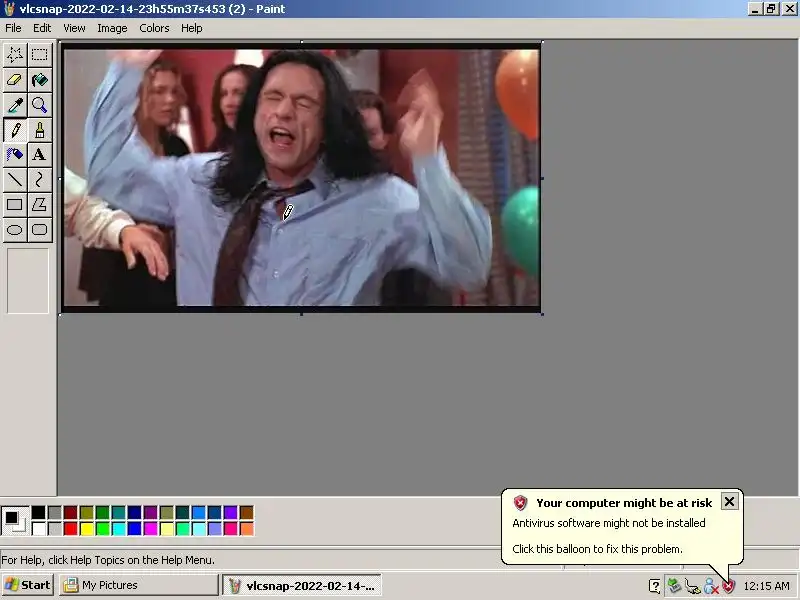This screenshot has height=600, width=800.
Task: Open the Colors menu
Action: pyautogui.click(x=154, y=28)
